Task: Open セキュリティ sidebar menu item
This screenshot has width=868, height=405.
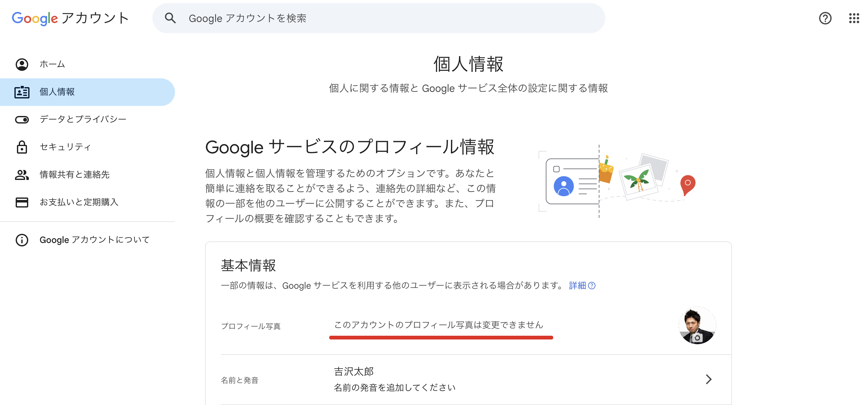Action: 65,147
